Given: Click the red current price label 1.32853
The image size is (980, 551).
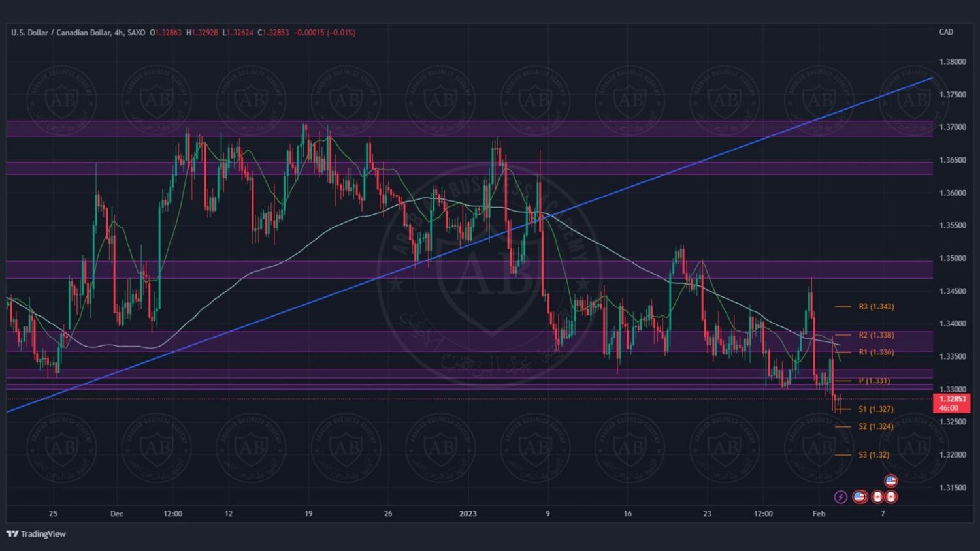Looking at the screenshot, I should [x=952, y=403].
